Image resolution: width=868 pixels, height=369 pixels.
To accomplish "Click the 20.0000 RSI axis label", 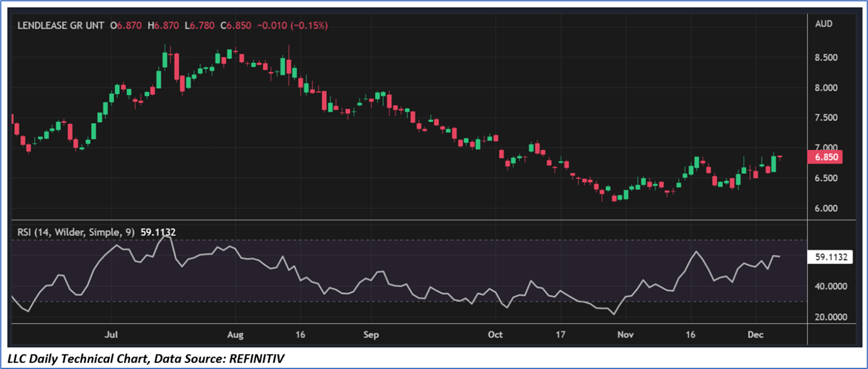I will coord(830,317).
